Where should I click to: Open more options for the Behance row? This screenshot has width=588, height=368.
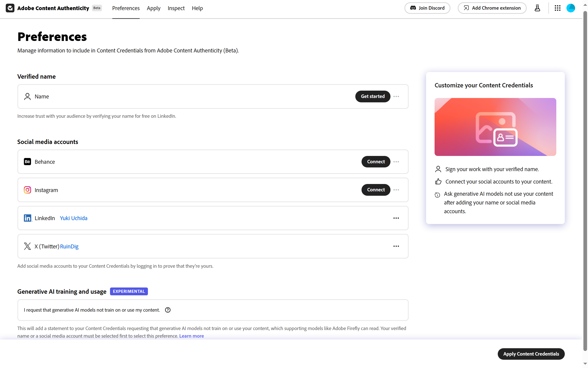coord(396,162)
